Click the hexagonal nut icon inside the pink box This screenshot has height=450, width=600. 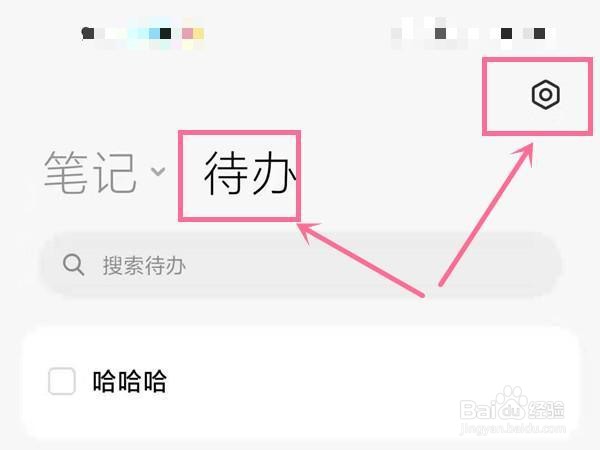(546, 95)
